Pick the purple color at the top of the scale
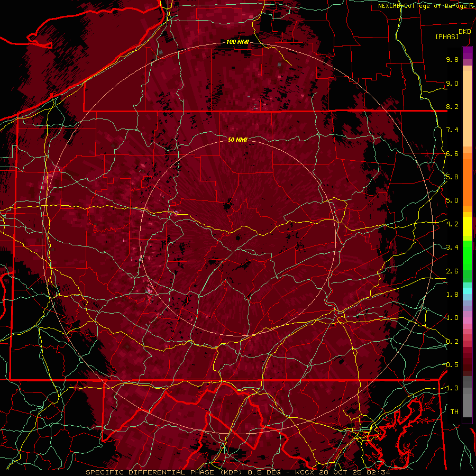This screenshot has height=476, width=476. (467, 53)
